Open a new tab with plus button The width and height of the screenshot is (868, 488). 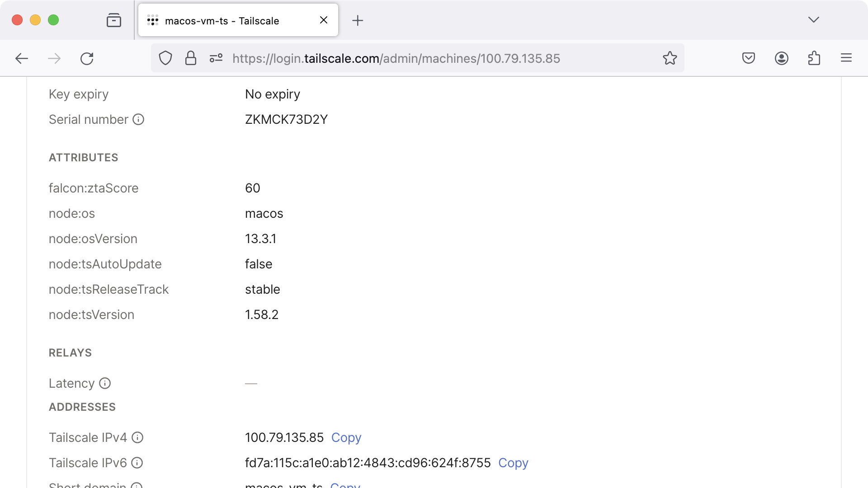358,21
